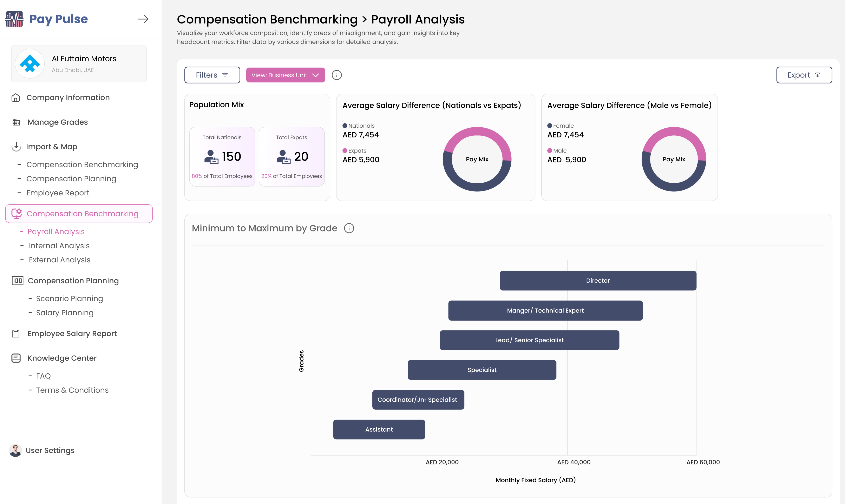This screenshot has height=504, width=845.
Task: Open User Settings
Action: pyautogui.click(x=50, y=450)
